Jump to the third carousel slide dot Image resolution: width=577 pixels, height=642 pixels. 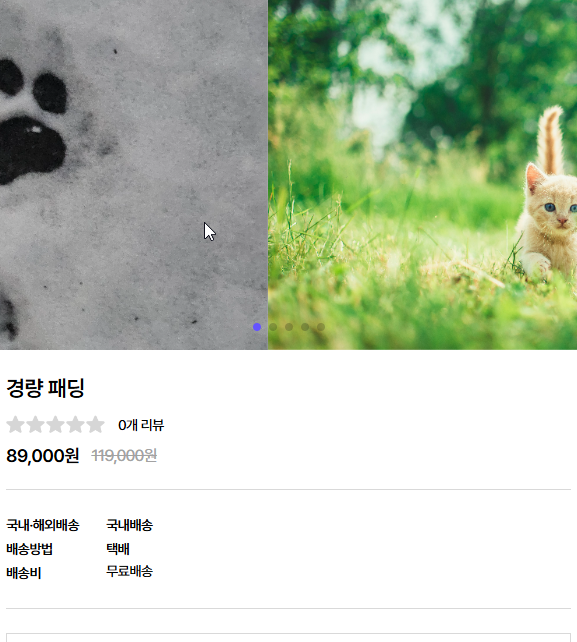[x=289, y=327]
